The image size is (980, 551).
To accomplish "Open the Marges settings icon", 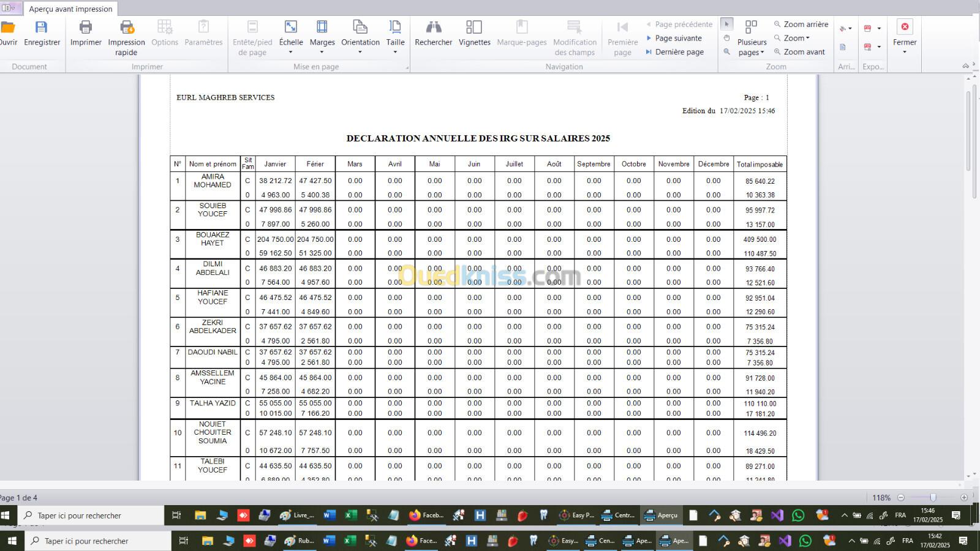I will (x=322, y=28).
